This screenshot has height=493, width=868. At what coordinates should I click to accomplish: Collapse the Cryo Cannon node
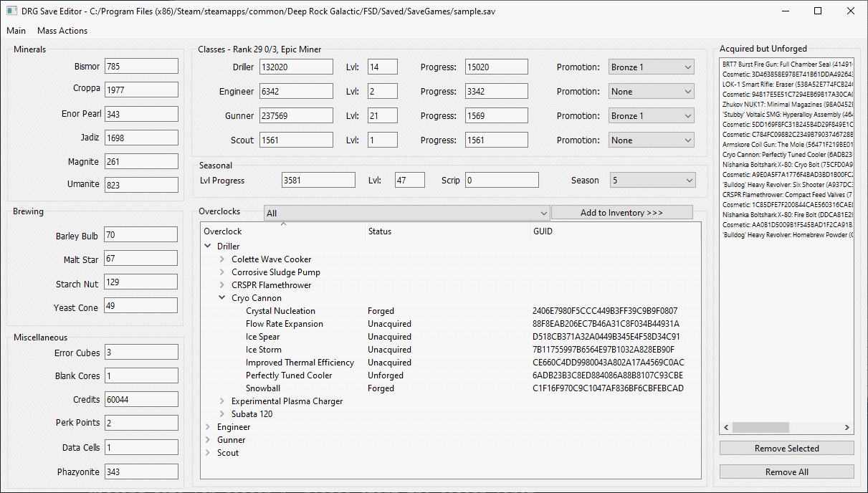222,298
